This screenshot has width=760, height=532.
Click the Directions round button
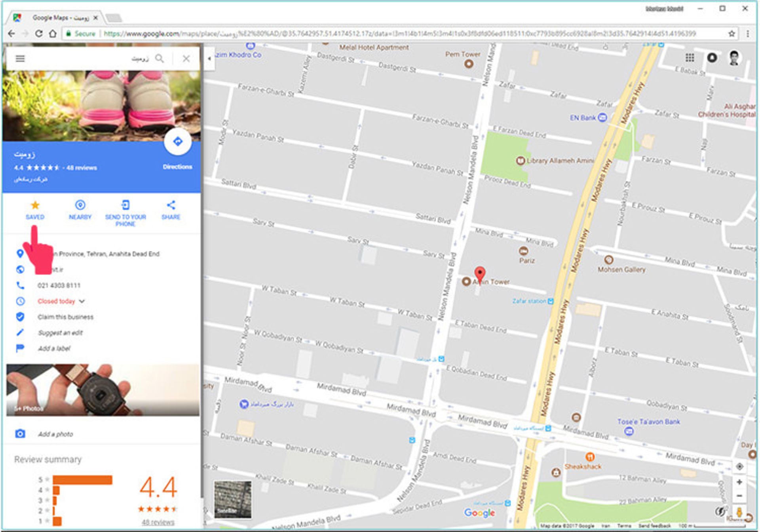178,141
